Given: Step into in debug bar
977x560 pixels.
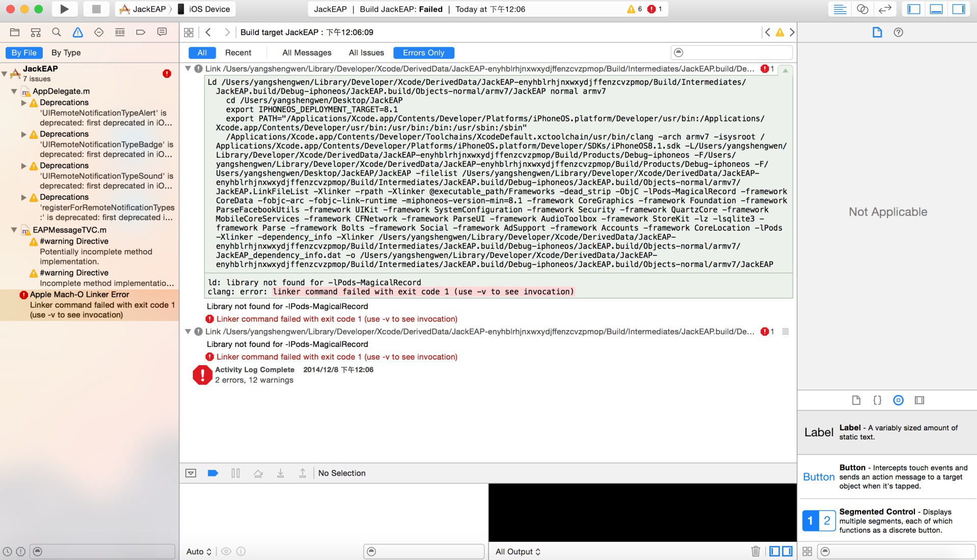Looking at the screenshot, I should [x=280, y=473].
